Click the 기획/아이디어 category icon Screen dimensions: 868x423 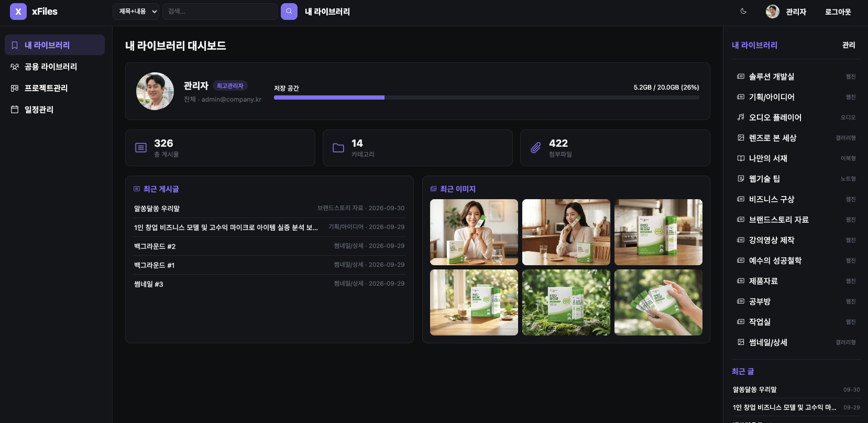[x=741, y=97]
